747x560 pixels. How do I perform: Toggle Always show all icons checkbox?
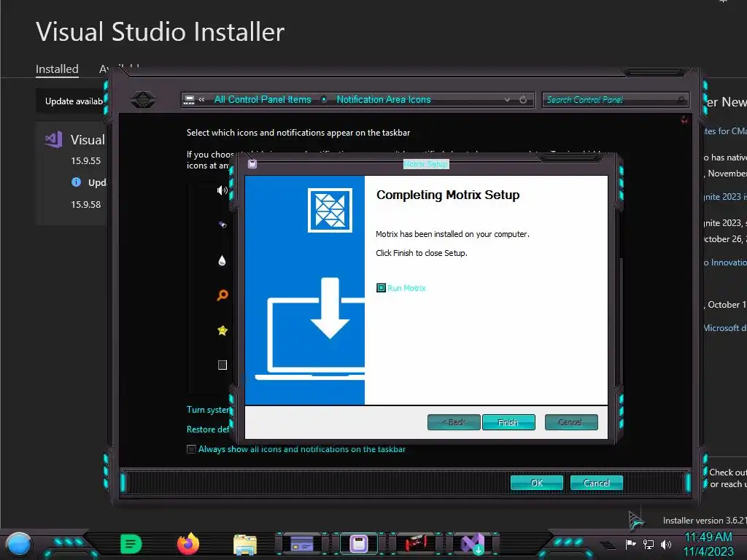click(x=192, y=449)
